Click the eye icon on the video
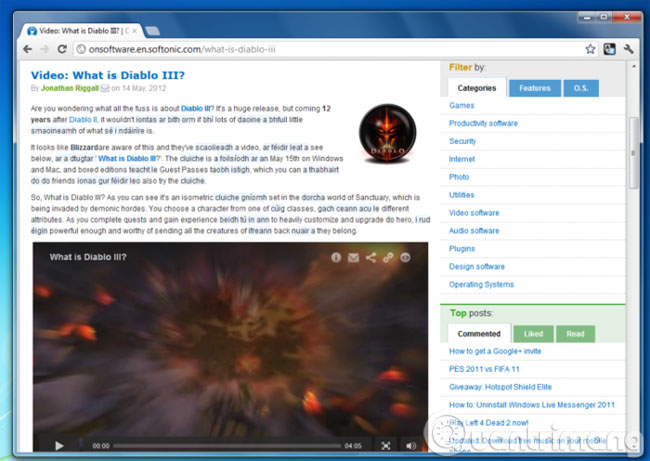Viewport: 650px width, 461px height. click(405, 257)
